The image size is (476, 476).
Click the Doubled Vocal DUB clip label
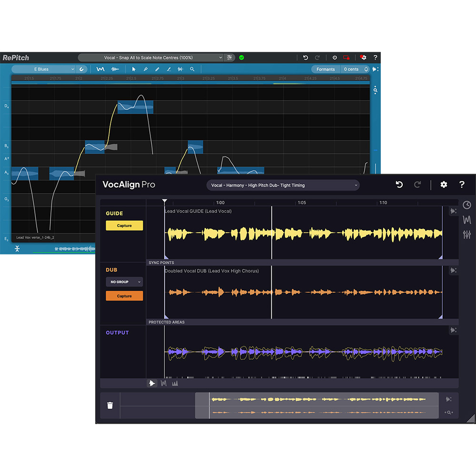212,271
